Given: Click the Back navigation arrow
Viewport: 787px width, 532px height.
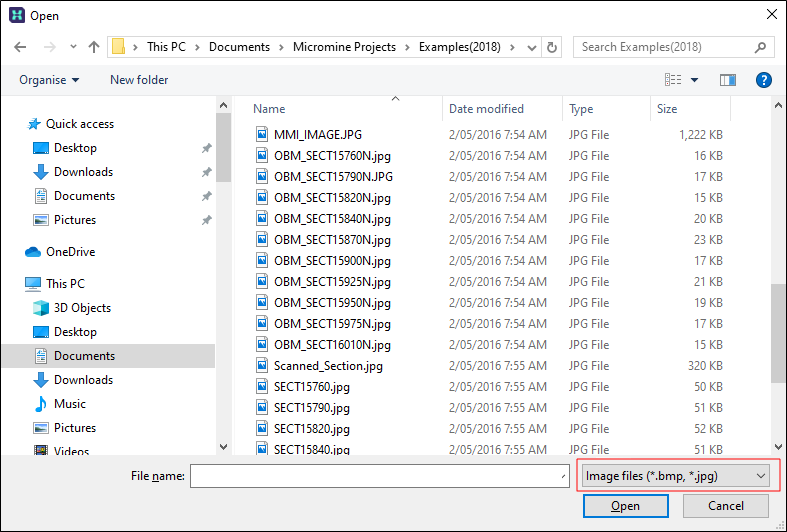Looking at the screenshot, I should (20, 47).
